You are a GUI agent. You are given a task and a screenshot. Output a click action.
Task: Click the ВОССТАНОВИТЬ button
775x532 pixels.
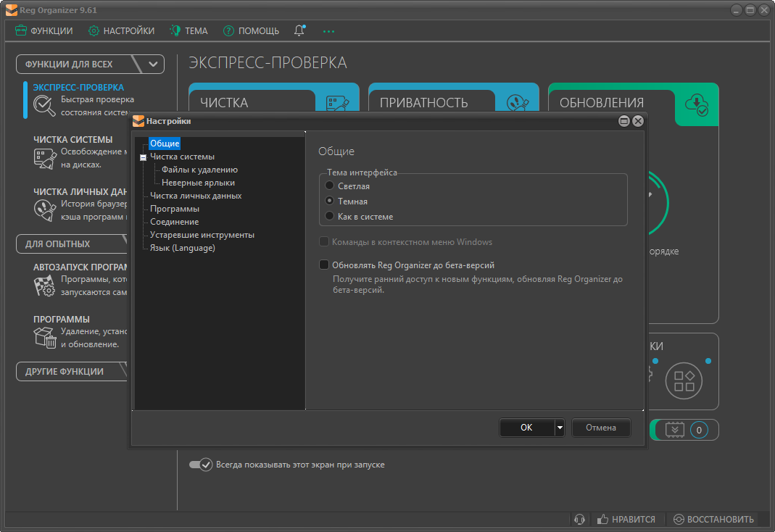713,520
